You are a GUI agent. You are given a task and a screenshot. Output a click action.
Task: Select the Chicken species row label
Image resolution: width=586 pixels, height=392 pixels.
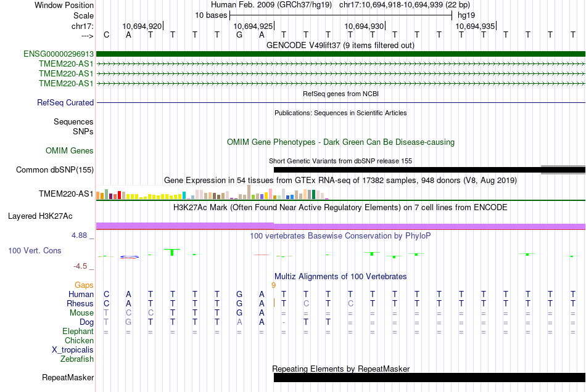point(79,340)
